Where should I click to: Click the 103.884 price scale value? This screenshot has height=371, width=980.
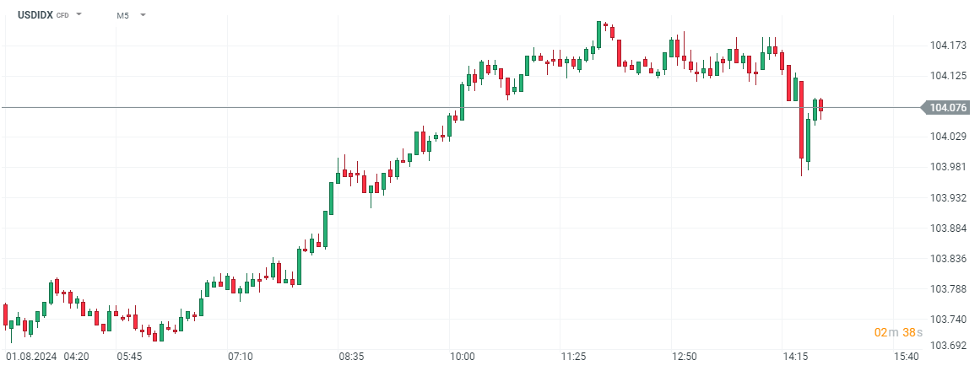coord(947,229)
